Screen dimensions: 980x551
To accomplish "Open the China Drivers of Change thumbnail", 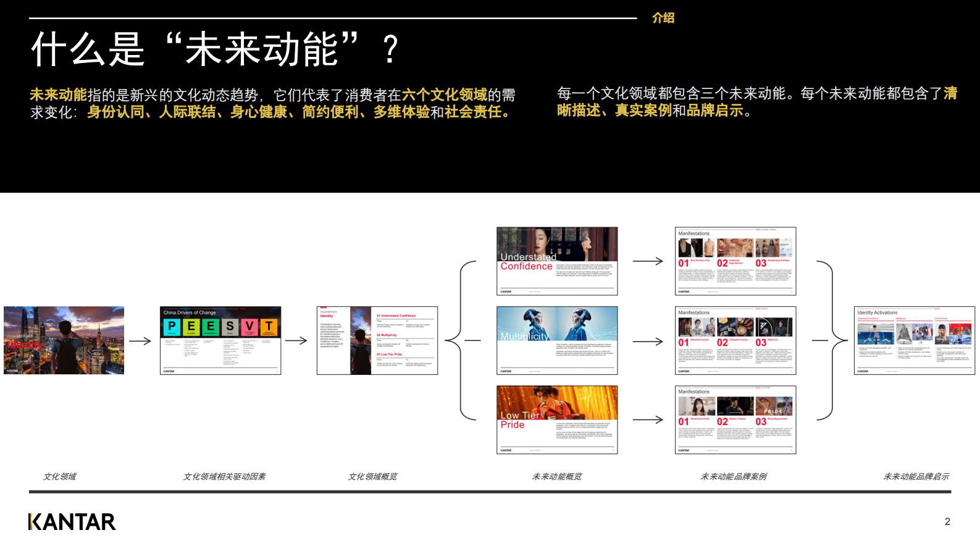I will coord(220,340).
